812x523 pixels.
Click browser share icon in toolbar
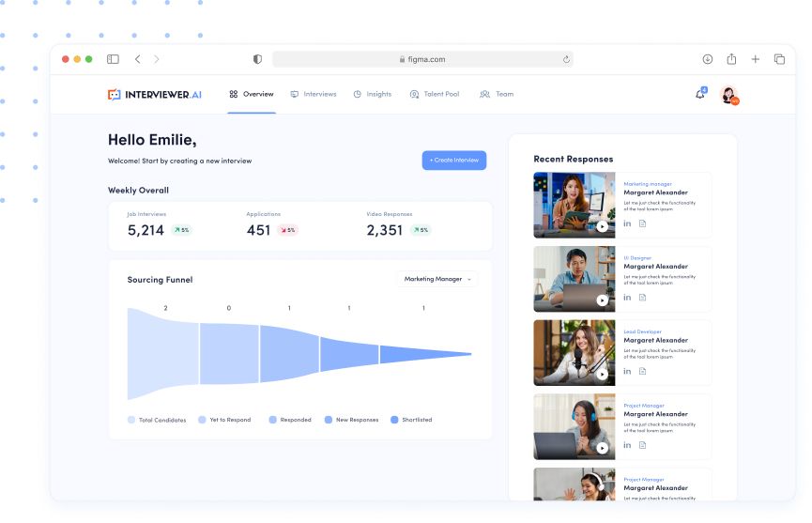pyautogui.click(x=731, y=59)
